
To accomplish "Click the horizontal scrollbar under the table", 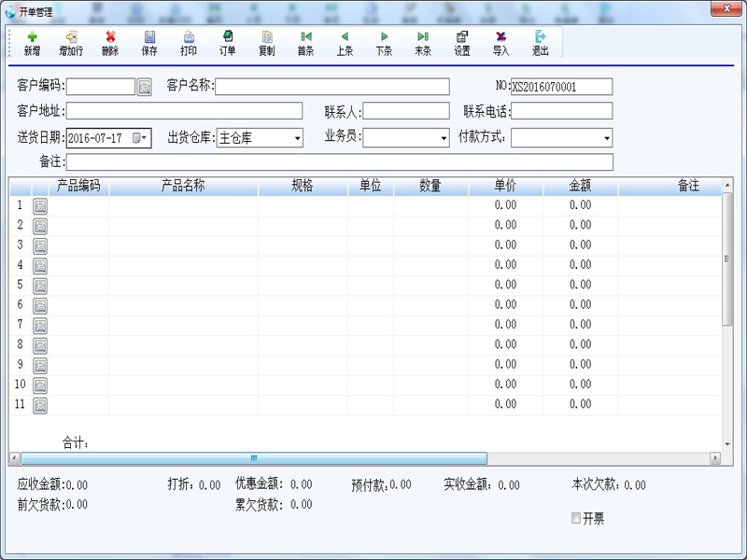I will (x=253, y=458).
